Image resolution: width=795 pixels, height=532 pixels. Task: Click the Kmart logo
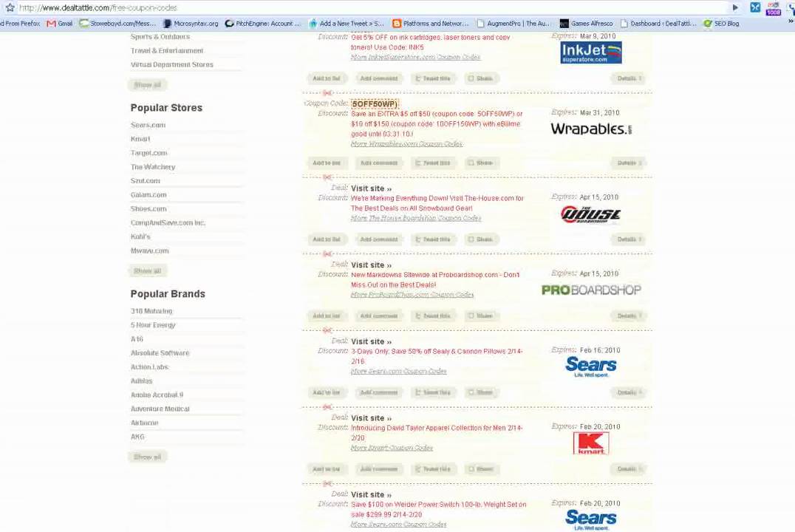point(590,443)
